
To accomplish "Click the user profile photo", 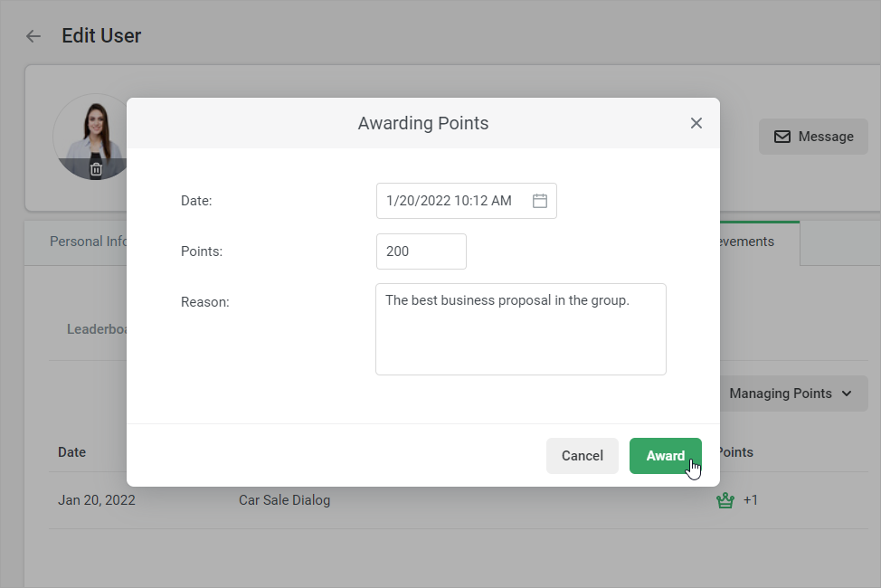I will (95, 128).
